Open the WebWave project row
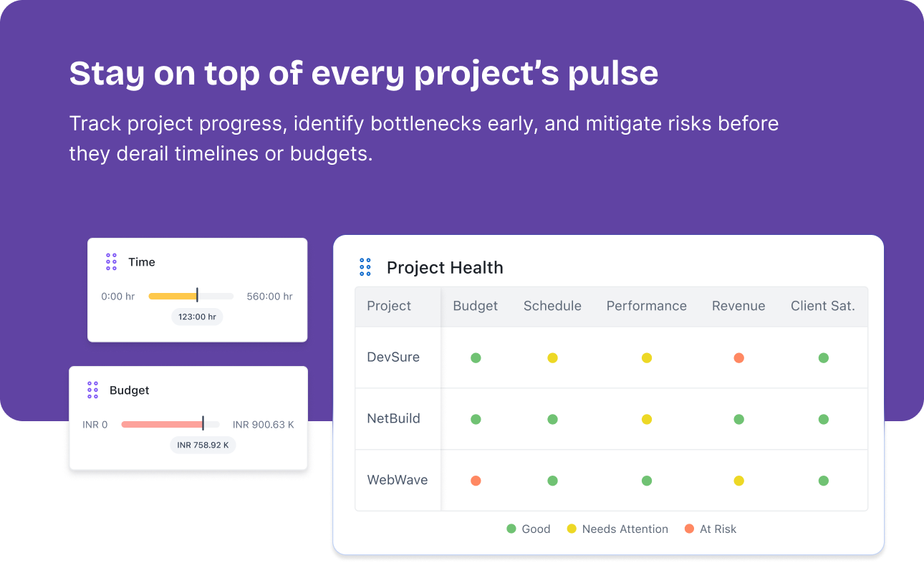The image size is (924, 563). (611, 481)
